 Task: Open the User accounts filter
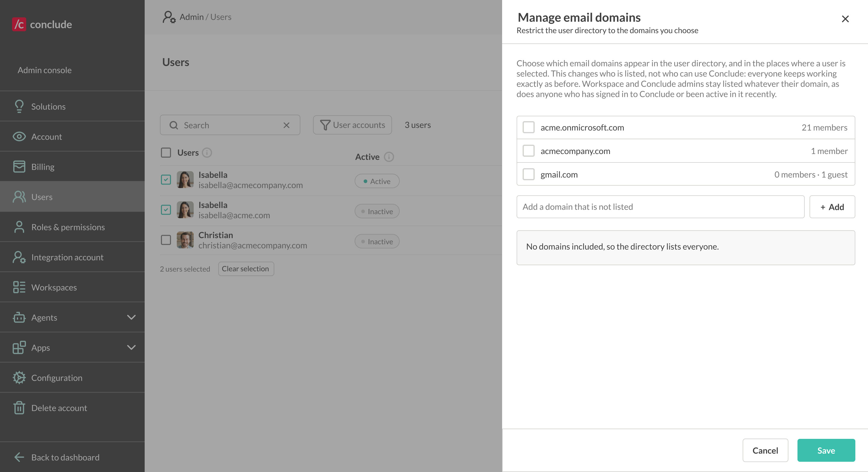point(352,125)
